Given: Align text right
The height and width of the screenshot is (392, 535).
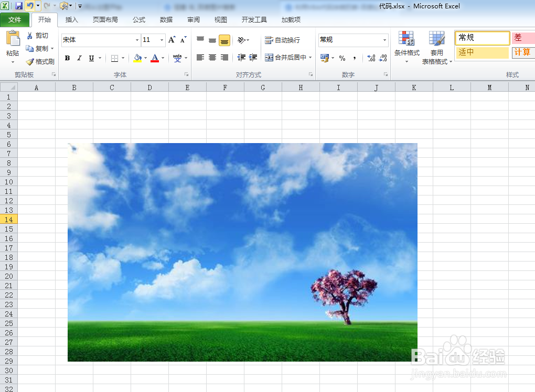Looking at the screenshot, I should (224, 58).
